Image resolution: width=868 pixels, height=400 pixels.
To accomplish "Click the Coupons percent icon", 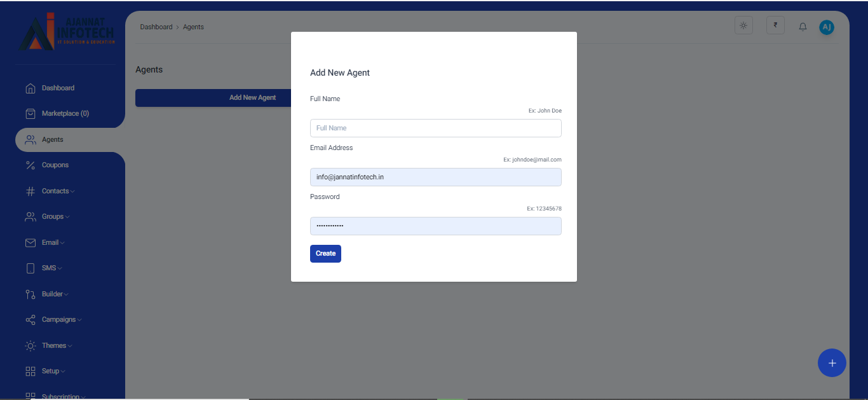I will click(30, 165).
